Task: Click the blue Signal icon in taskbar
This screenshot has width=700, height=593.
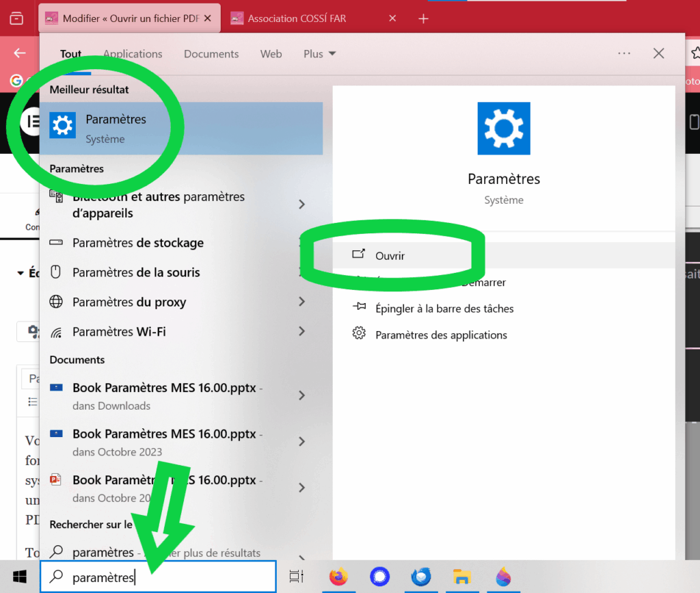Action: pos(379,577)
